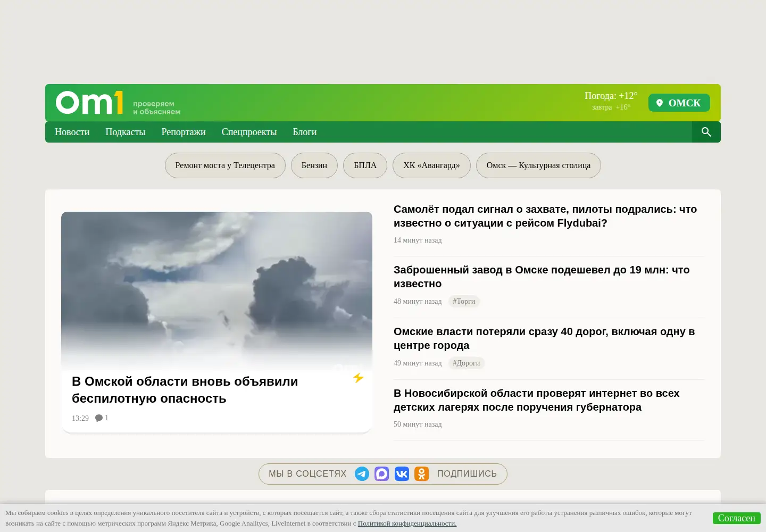766x532 pixels.
Task: Click the МЫ В СОЦСЕТЯХ label
Action: coord(307,474)
